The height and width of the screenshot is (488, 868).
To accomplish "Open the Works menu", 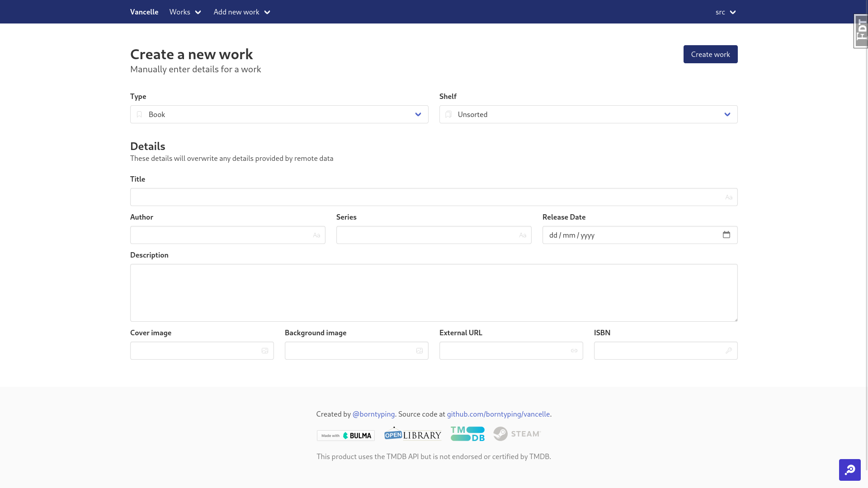I will point(185,12).
